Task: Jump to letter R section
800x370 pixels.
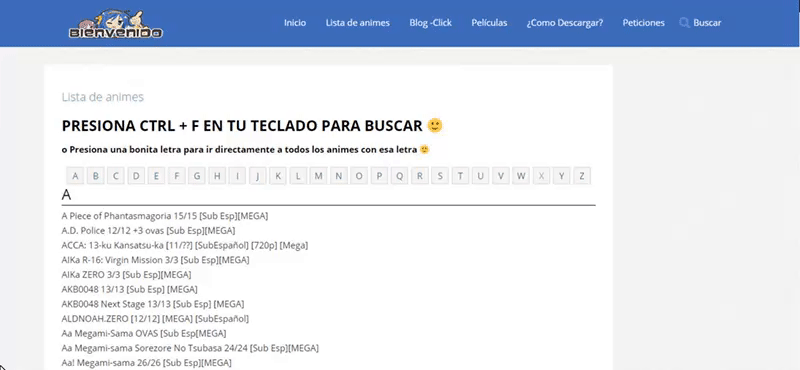Action: point(419,176)
